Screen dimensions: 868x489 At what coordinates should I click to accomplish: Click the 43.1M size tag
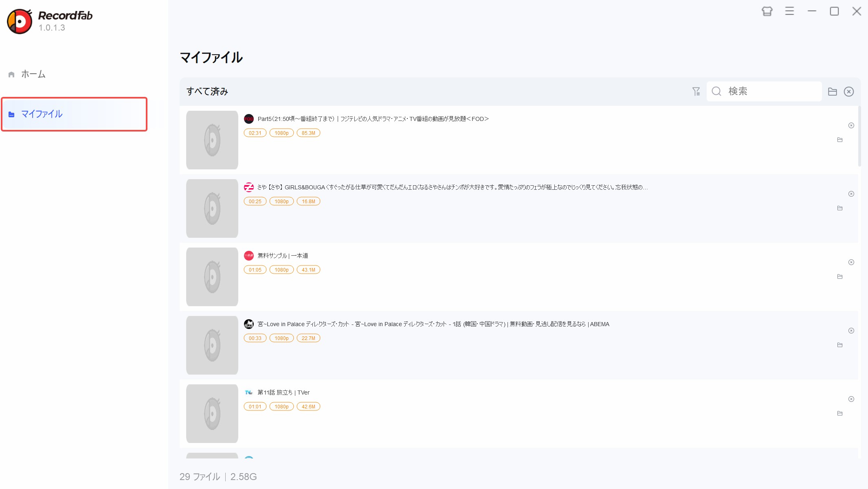pos(308,270)
